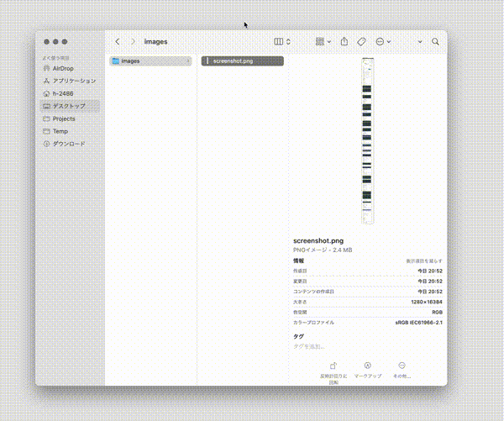The height and width of the screenshot is (421, 504).
Task: Click the images window title text
Action: click(155, 42)
